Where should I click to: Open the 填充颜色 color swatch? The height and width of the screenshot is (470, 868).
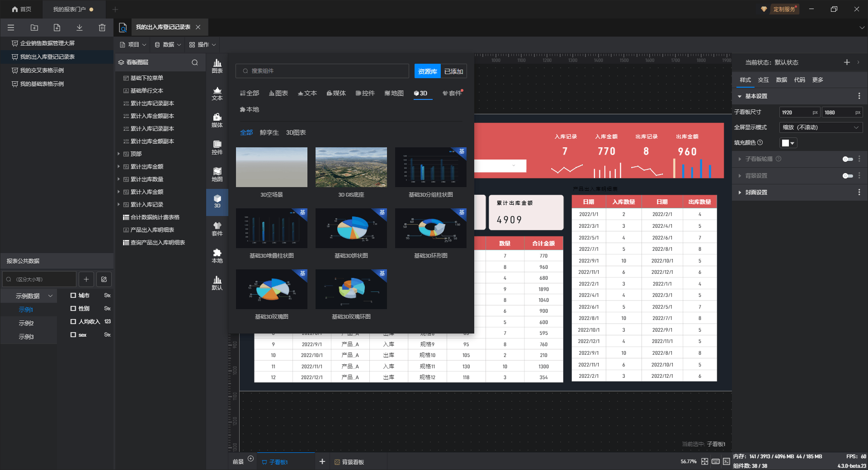[788, 143]
